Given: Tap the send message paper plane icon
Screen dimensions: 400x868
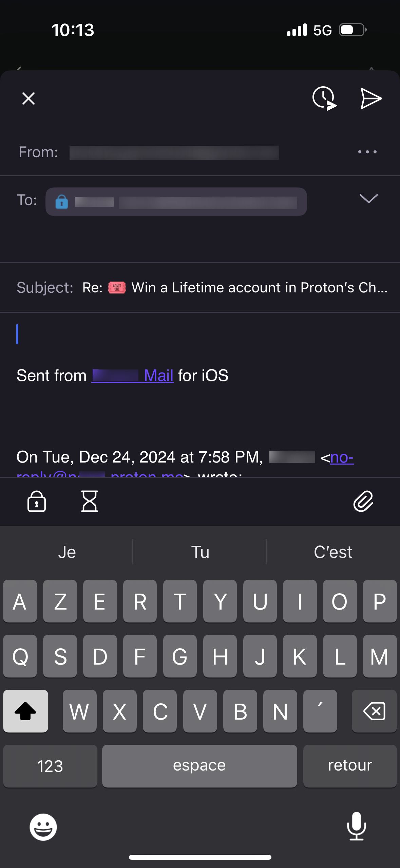Looking at the screenshot, I should (x=371, y=98).
